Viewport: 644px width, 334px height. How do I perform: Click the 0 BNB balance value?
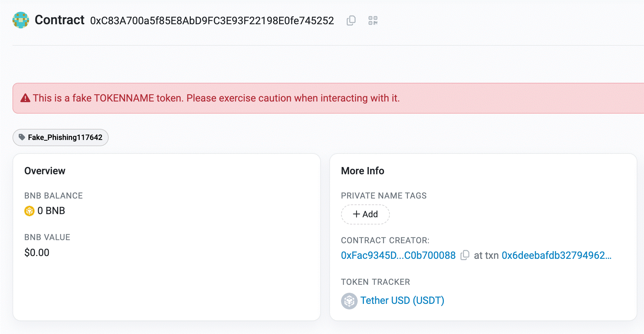point(51,211)
